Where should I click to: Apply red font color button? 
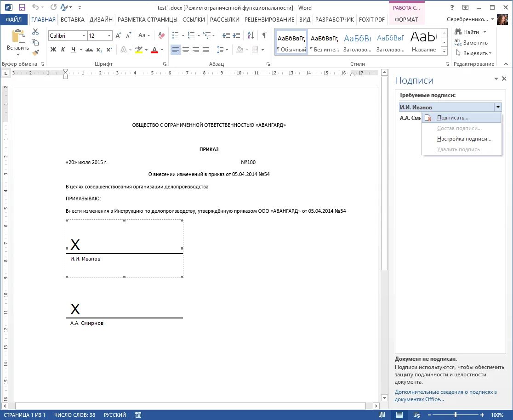[154, 50]
